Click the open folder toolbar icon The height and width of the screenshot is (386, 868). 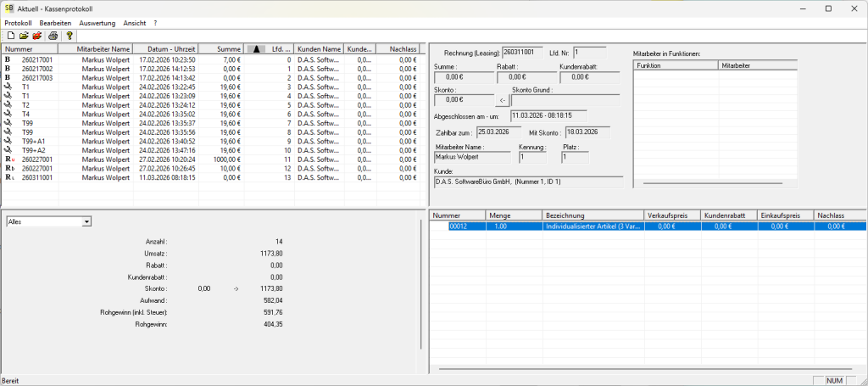(24, 36)
